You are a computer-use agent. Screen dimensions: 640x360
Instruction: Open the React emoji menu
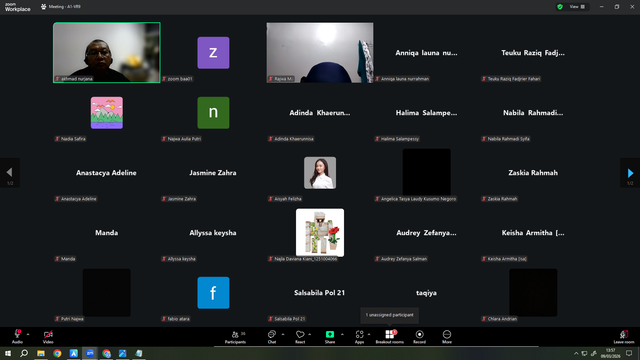coord(300,337)
